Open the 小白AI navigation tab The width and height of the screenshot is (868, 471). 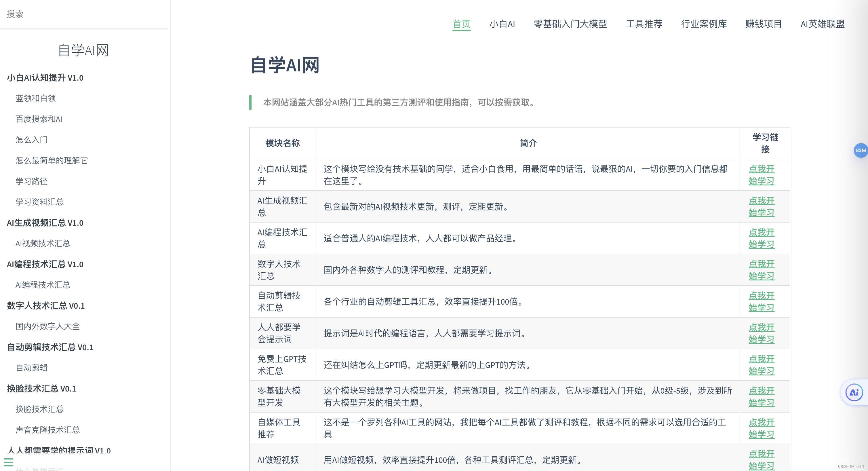502,24
